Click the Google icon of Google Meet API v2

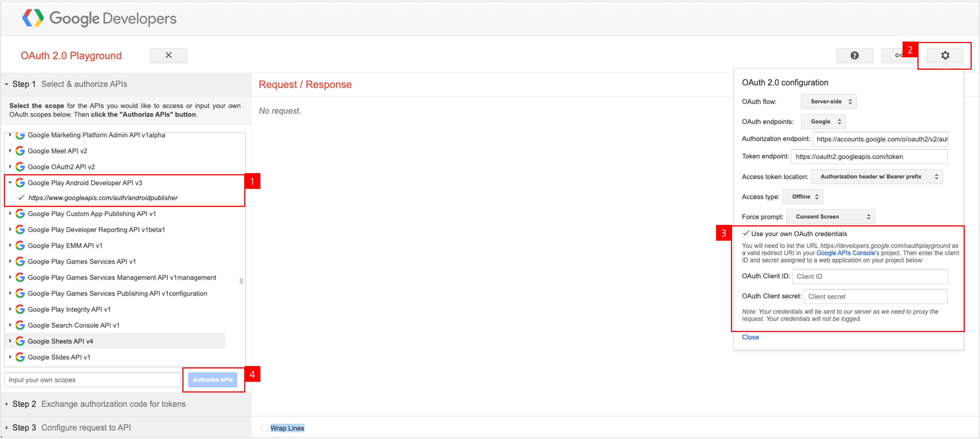click(20, 151)
